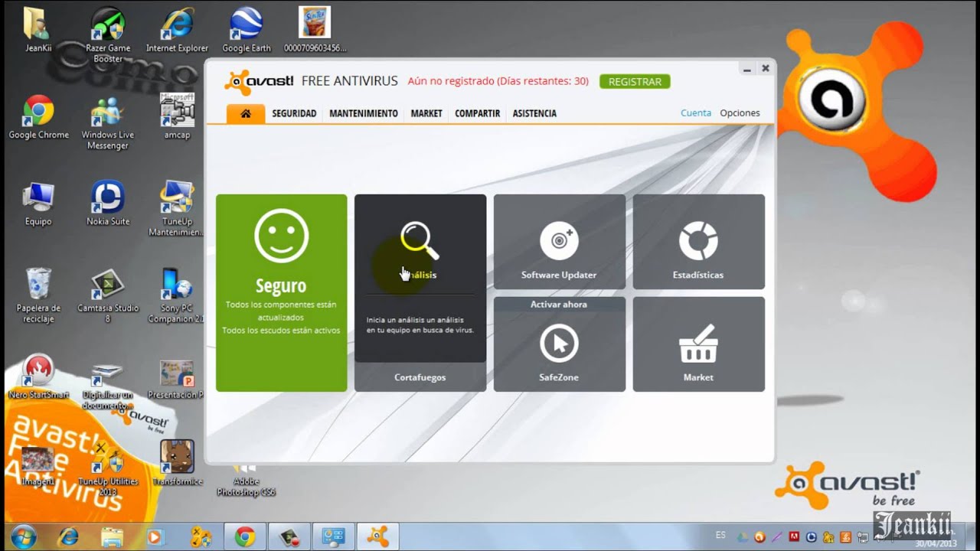
Task: Click the Seguro smiley status tile
Action: click(281, 293)
